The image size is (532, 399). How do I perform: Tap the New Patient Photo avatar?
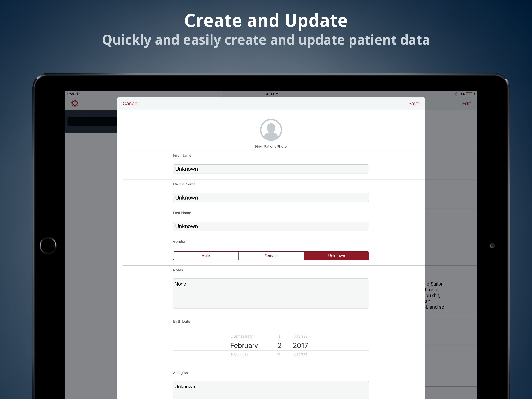pyautogui.click(x=271, y=130)
